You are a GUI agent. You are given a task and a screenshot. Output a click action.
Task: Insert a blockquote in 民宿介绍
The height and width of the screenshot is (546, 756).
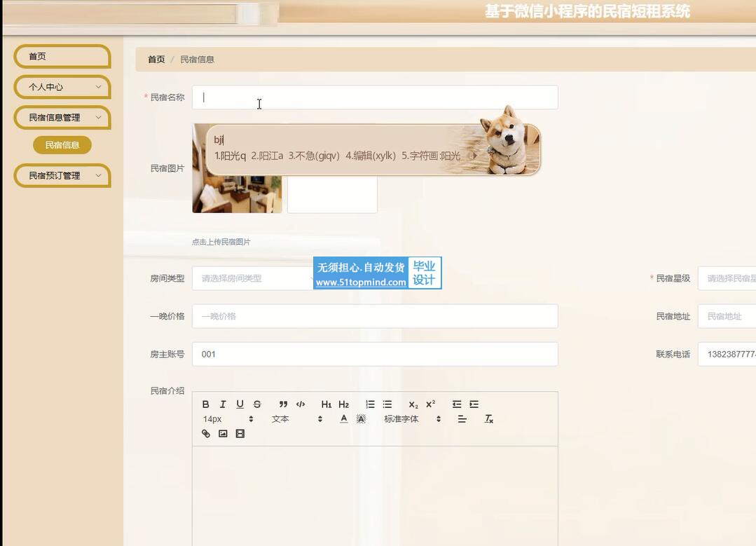tap(283, 404)
